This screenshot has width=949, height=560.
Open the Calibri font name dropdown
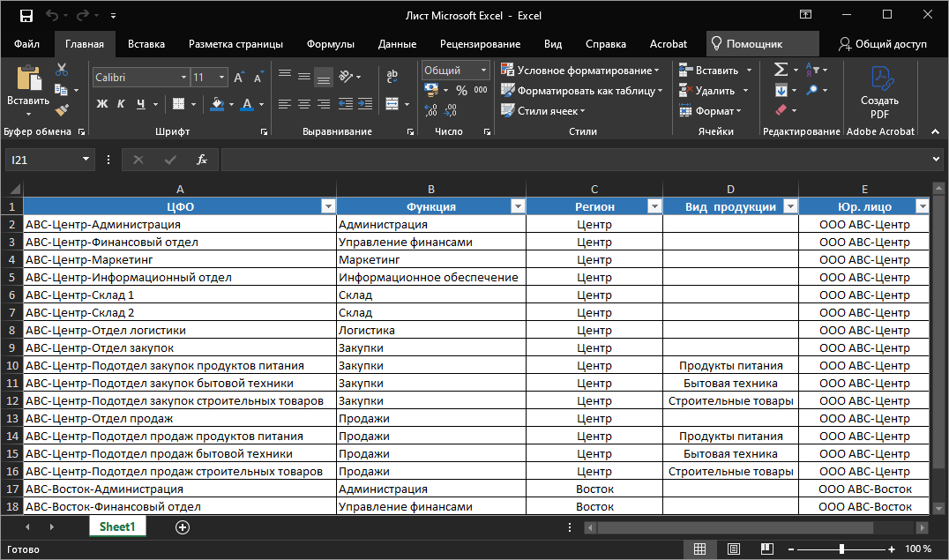point(183,78)
